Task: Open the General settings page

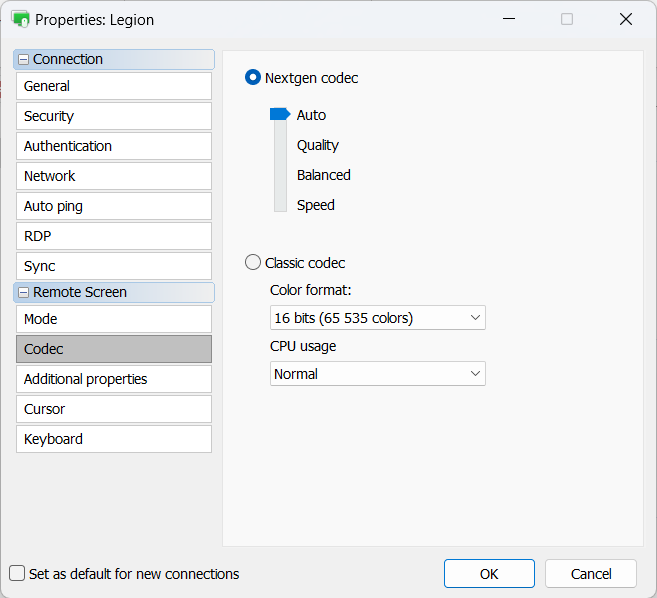Action: point(114,86)
